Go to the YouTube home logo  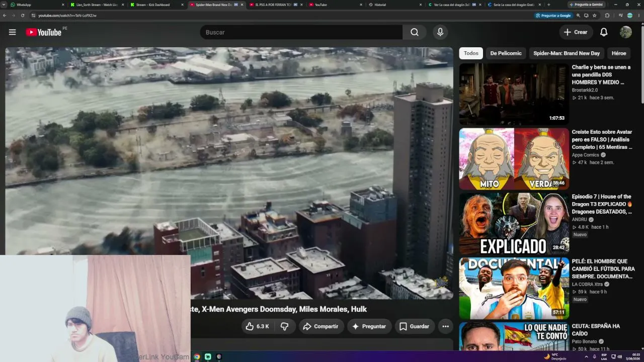[44, 32]
